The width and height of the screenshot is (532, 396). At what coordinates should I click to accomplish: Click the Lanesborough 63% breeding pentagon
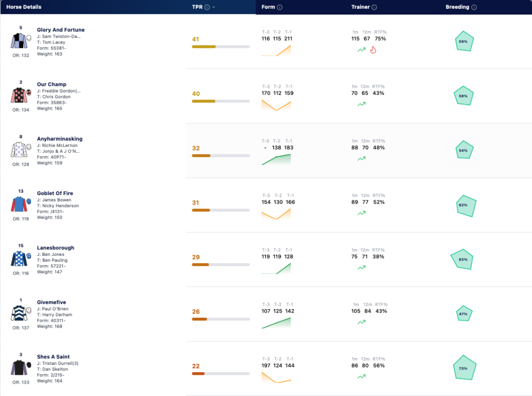point(462,260)
